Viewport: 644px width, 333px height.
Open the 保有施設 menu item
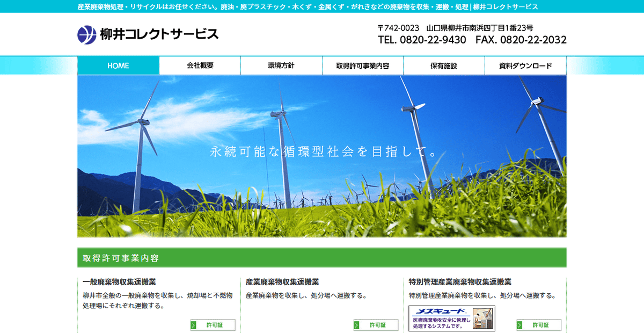click(444, 65)
